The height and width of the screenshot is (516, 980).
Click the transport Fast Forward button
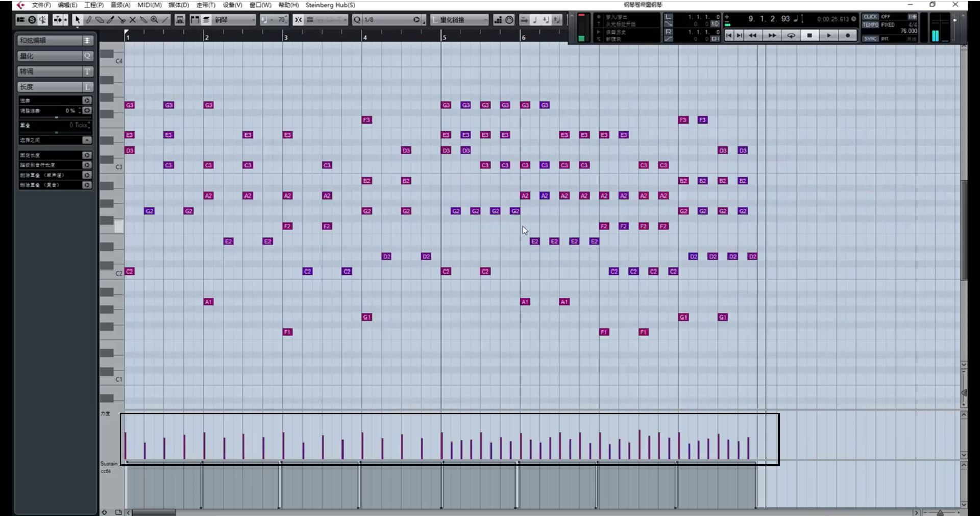click(772, 35)
